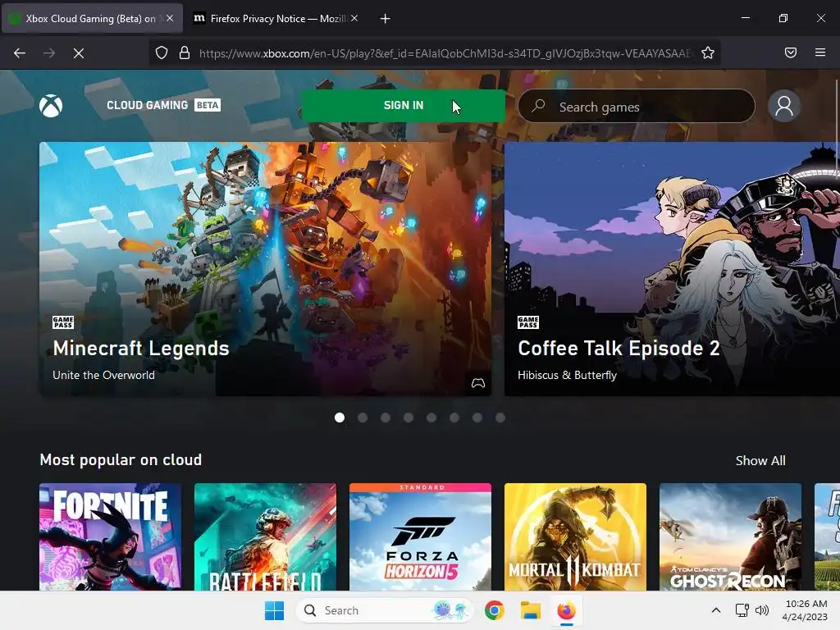Launch Google Chrome from the taskbar
The image size is (840, 630).
click(x=494, y=610)
